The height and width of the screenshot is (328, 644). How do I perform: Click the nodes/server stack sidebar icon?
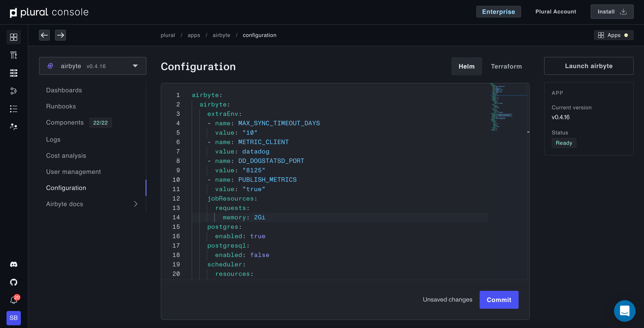13,73
